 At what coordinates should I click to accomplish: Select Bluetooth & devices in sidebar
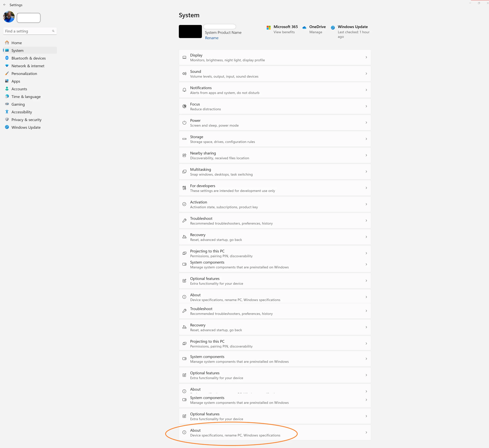28,58
